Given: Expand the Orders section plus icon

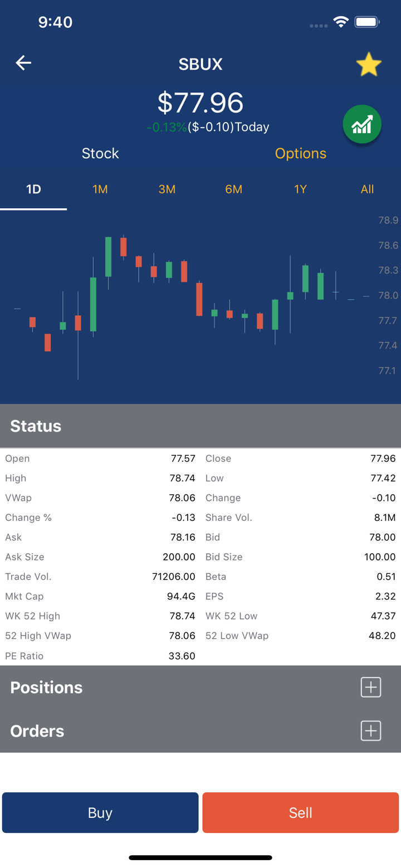Looking at the screenshot, I should point(371,730).
